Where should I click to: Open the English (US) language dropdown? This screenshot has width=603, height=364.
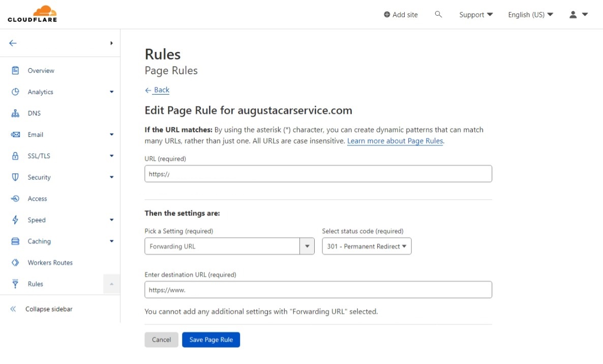point(530,15)
